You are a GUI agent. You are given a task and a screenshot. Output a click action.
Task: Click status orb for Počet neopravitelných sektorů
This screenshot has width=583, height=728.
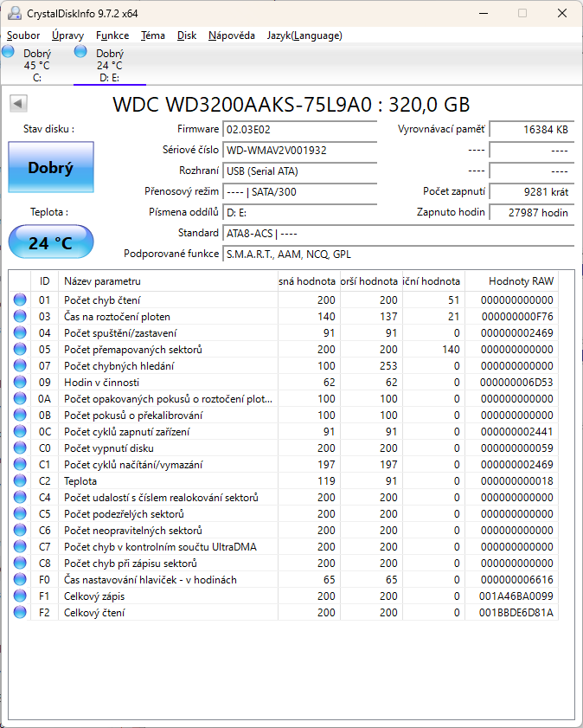tap(20, 531)
